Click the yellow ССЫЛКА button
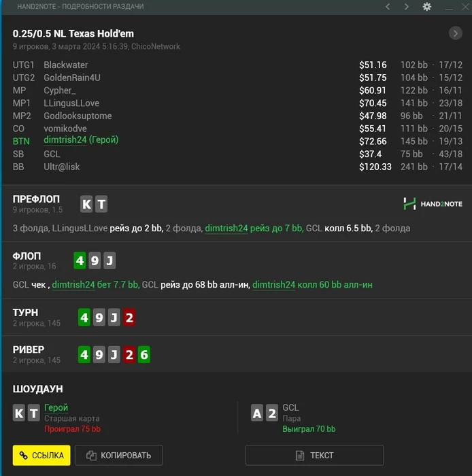472x476 pixels. click(41, 455)
